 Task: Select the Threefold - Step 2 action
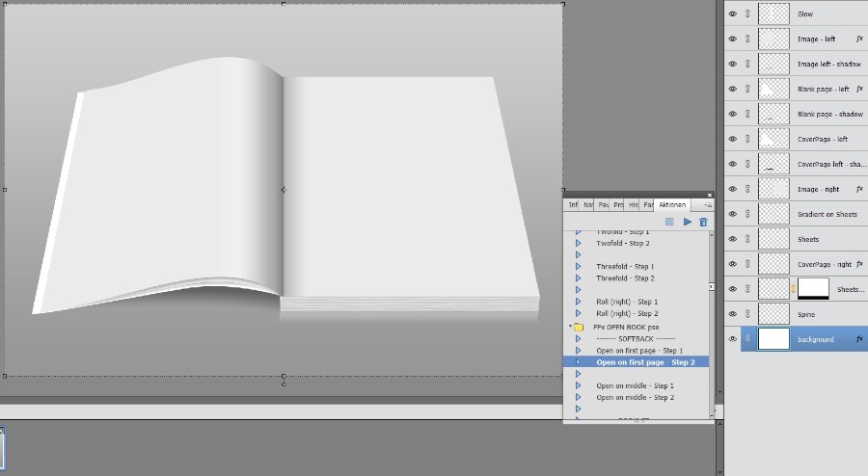click(625, 278)
